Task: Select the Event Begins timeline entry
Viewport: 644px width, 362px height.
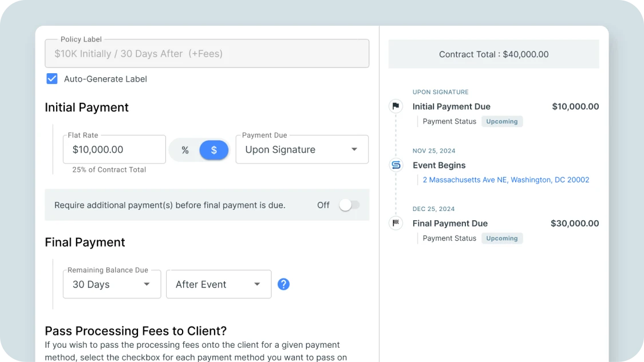Action: pyautogui.click(x=440, y=165)
